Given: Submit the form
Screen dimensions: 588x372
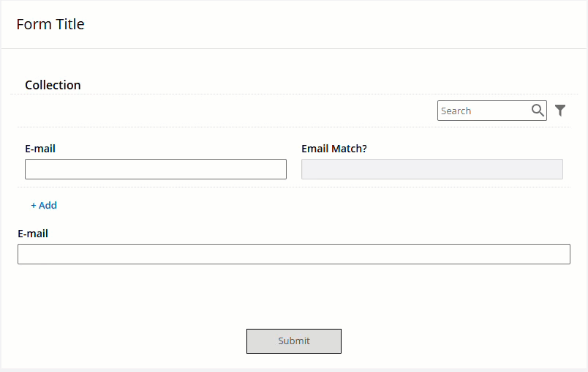Looking at the screenshot, I should 294,341.
